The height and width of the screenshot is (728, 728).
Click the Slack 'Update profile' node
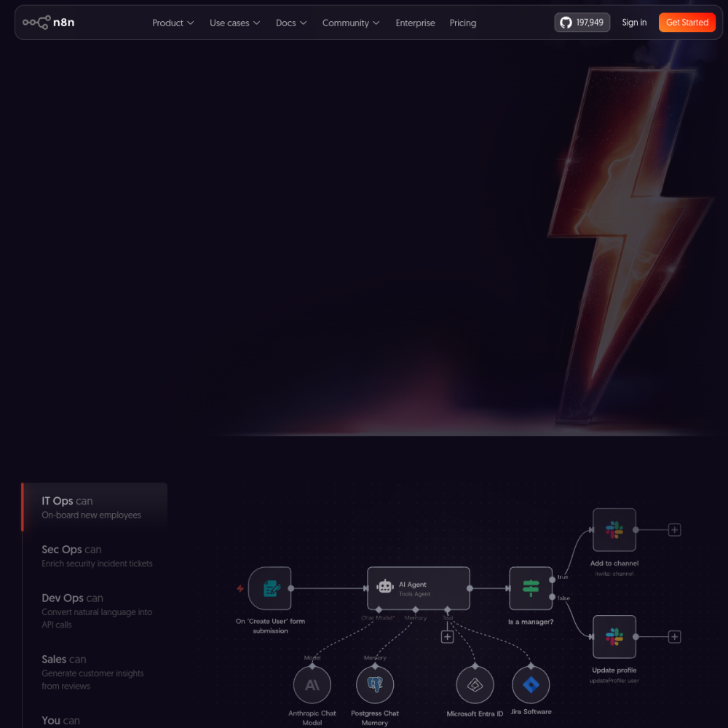coord(614,636)
